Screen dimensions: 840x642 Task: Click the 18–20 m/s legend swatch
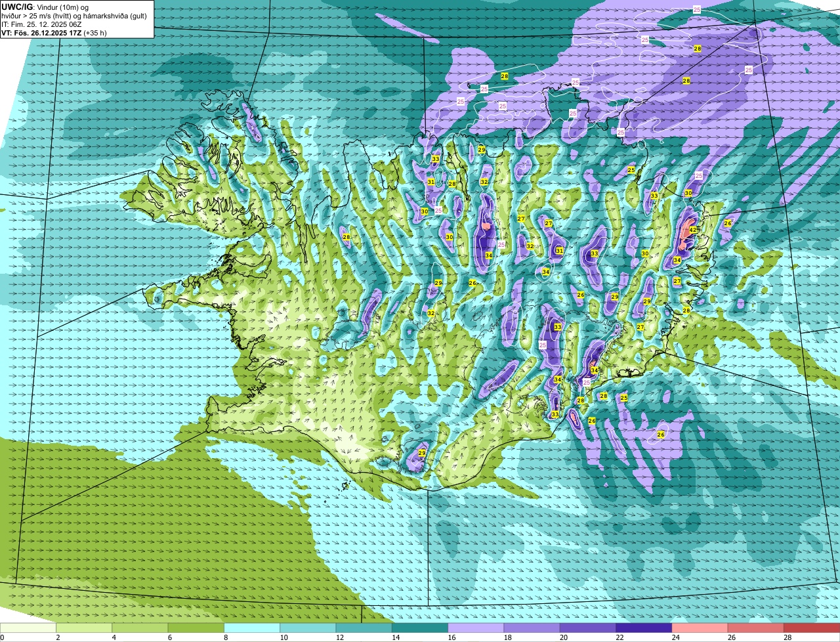(x=532, y=628)
